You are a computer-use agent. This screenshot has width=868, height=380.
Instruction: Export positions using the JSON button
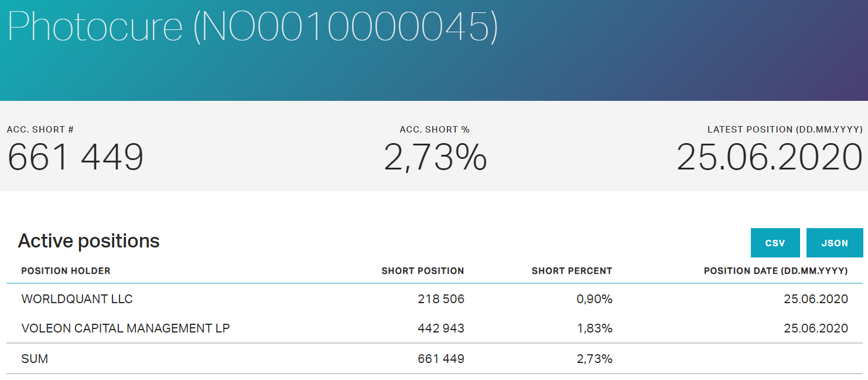[x=835, y=243]
